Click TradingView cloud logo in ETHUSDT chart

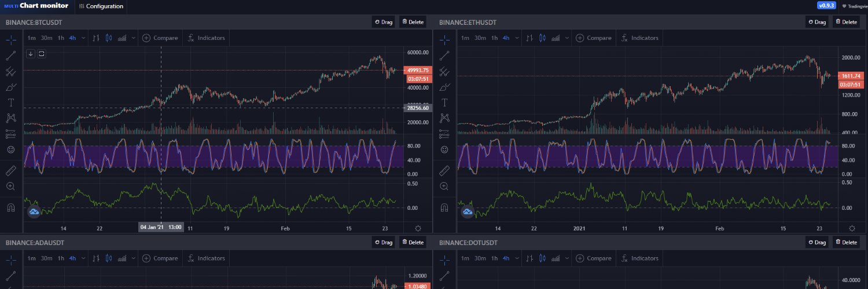[467, 212]
